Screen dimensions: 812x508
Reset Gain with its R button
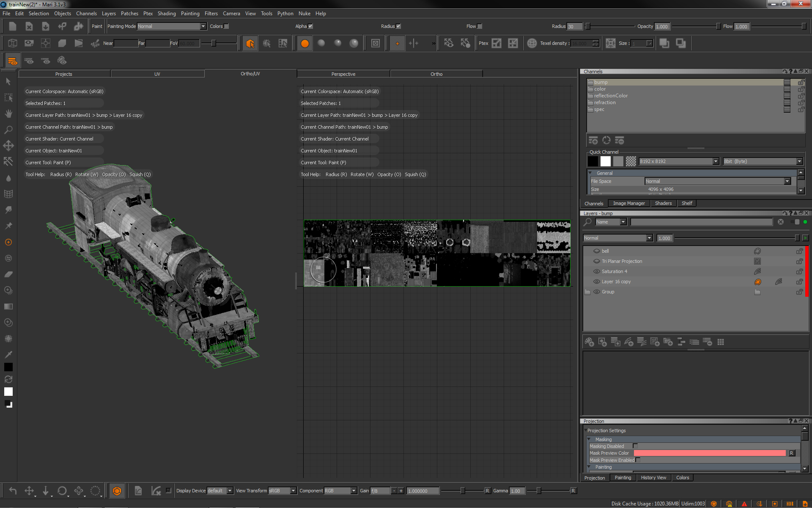coord(487,491)
